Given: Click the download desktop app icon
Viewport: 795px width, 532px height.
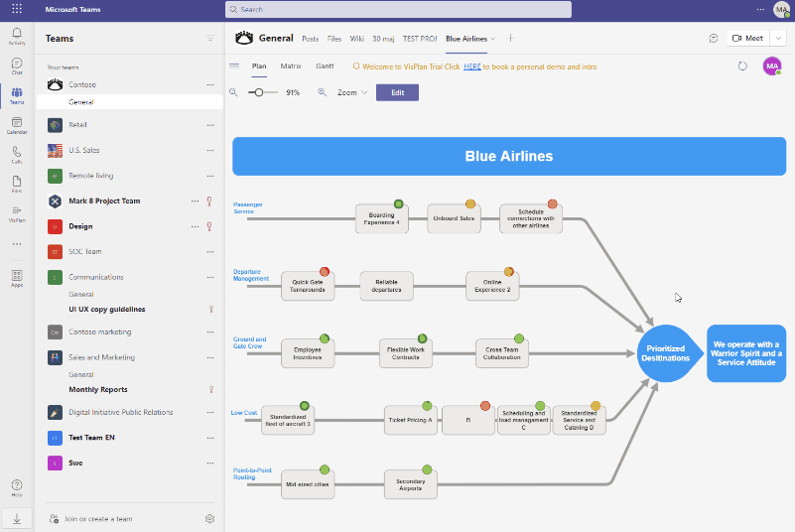Looking at the screenshot, I should [17, 519].
